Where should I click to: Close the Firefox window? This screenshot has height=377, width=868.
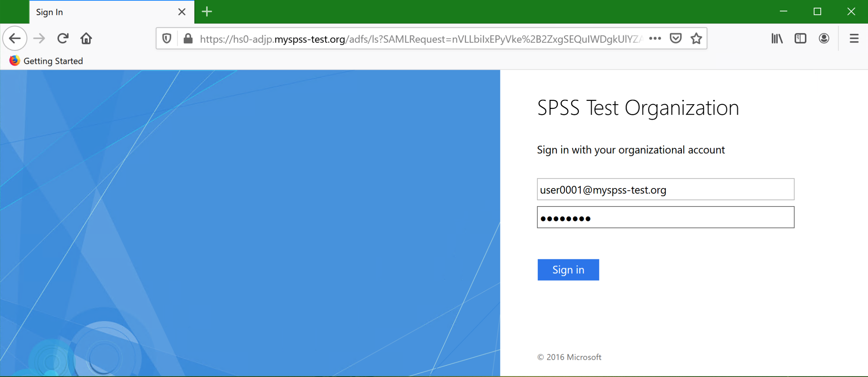point(851,12)
